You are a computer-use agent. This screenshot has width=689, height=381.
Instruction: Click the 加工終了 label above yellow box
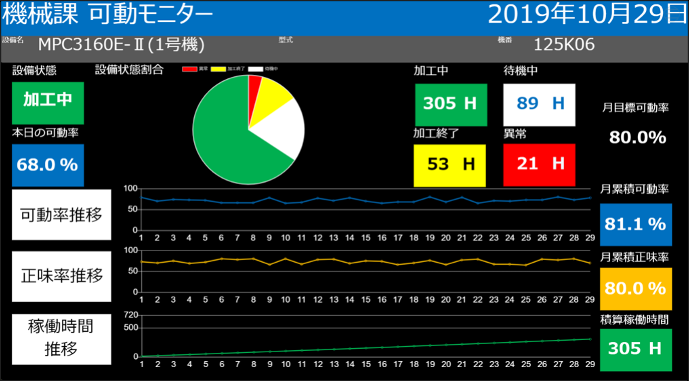[436, 134]
